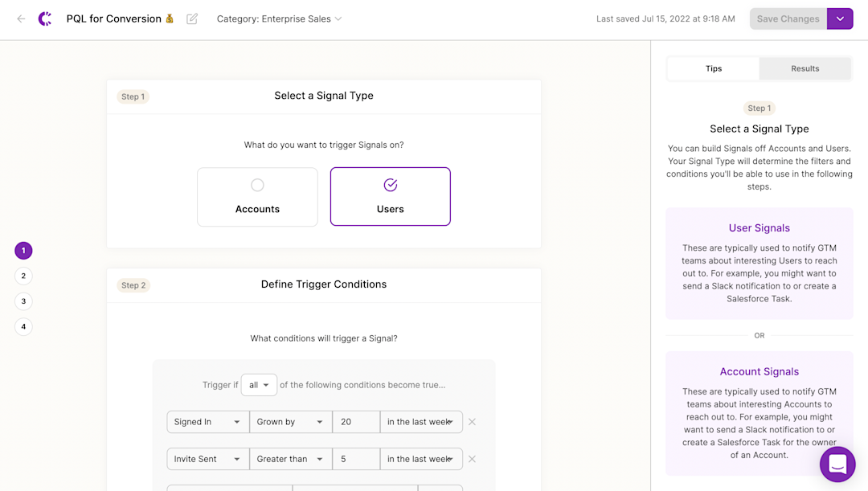Viewport: 868px width, 491px height.
Task: Click the pencil edit icon beside signal name
Action: pos(192,18)
